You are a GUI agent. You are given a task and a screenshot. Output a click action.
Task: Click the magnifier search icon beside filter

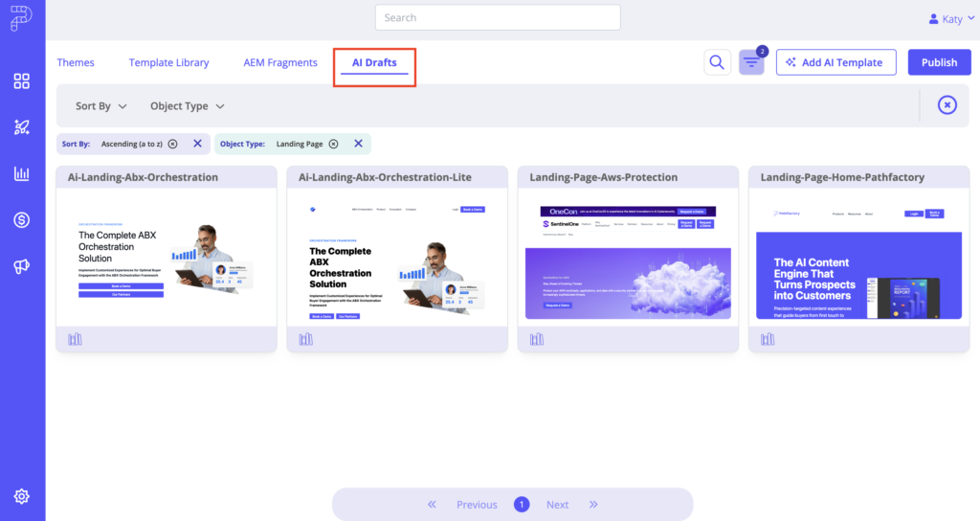coord(717,63)
